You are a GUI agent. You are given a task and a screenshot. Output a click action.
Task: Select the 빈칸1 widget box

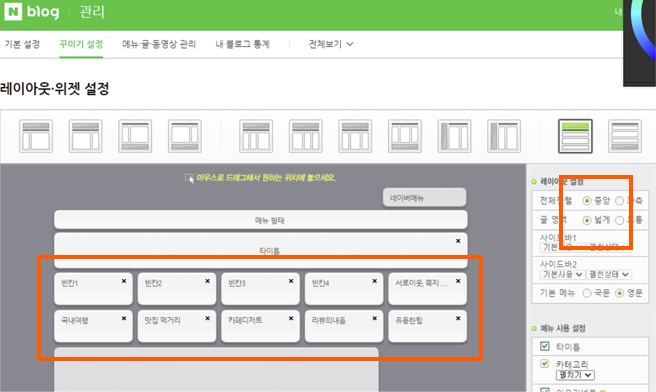(x=93, y=289)
